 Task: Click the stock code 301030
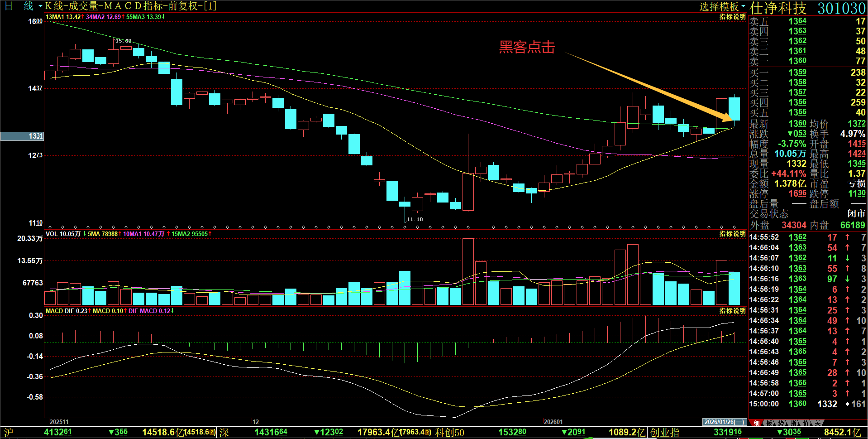click(x=841, y=8)
